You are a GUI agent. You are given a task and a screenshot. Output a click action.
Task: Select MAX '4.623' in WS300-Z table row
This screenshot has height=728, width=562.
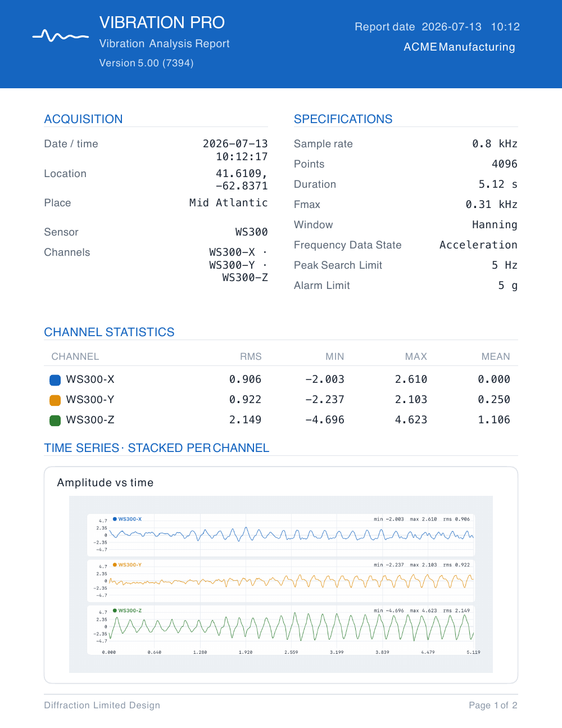point(411,420)
